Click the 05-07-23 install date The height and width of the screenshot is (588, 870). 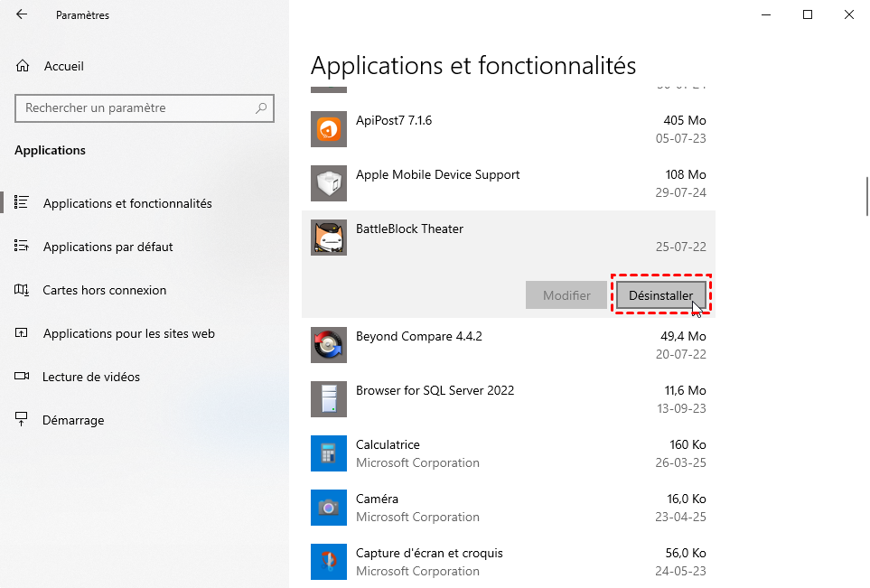(681, 139)
